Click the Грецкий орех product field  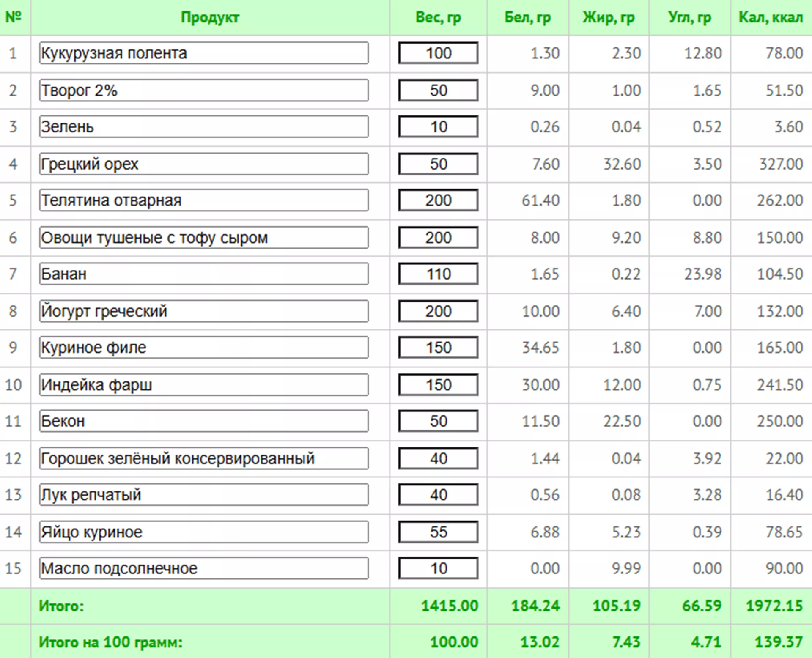click(x=203, y=164)
